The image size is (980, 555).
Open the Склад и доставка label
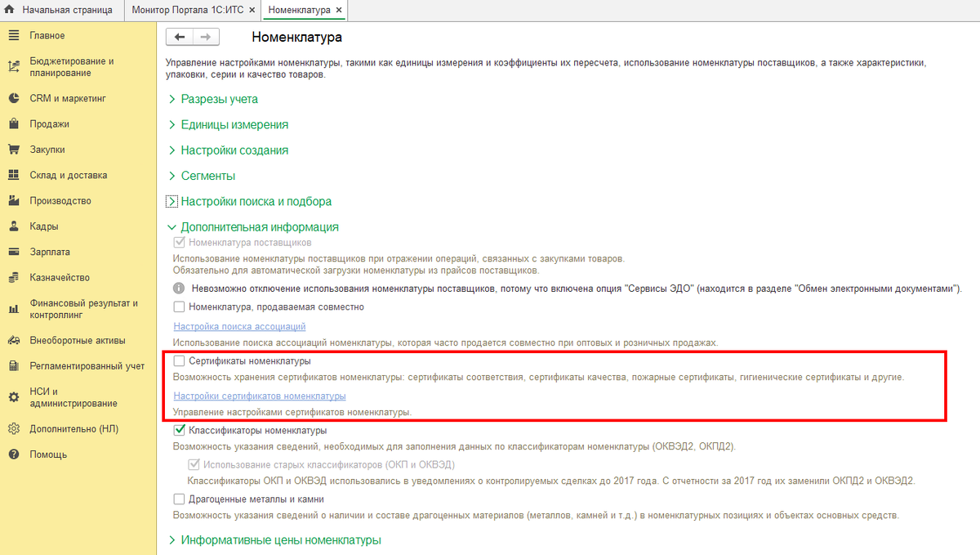(x=68, y=175)
